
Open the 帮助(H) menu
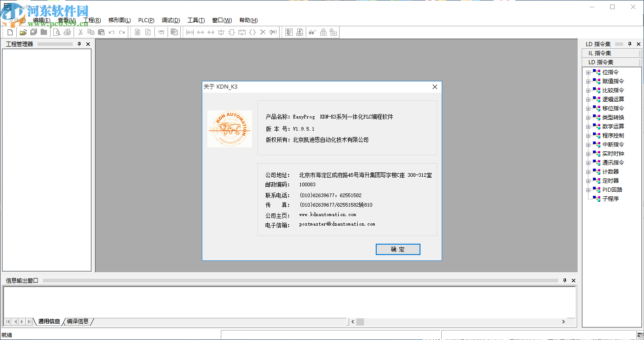pyautogui.click(x=248, y=20)
